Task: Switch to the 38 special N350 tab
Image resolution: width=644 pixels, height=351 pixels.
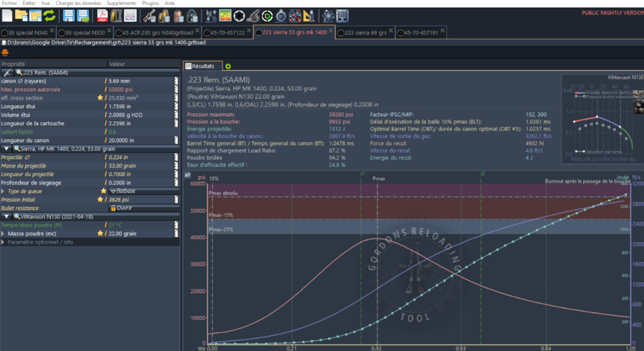Action: pyautogui.click(x=86, y=32)
